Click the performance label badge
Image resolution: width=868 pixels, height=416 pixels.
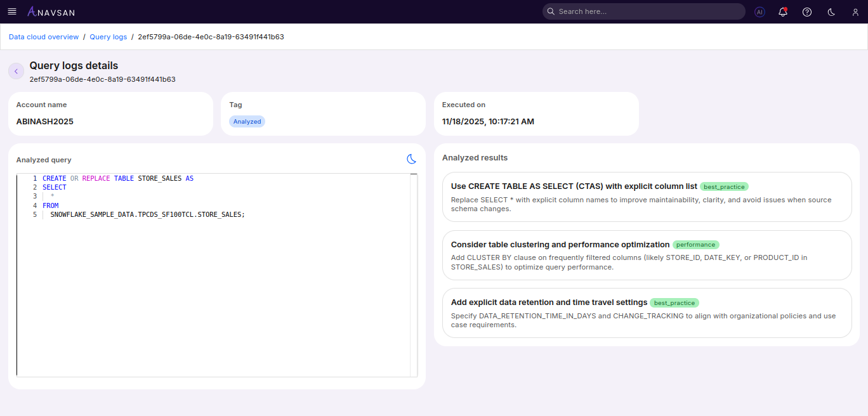695,245
